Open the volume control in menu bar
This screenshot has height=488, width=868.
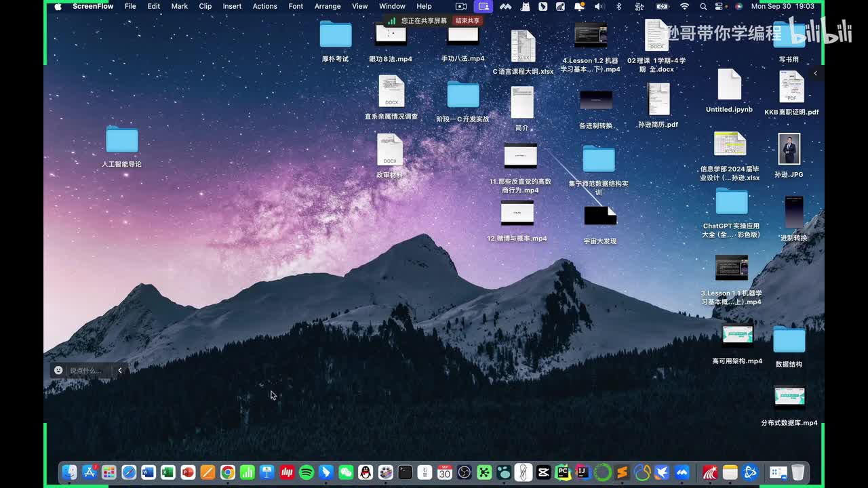[598, 6]
